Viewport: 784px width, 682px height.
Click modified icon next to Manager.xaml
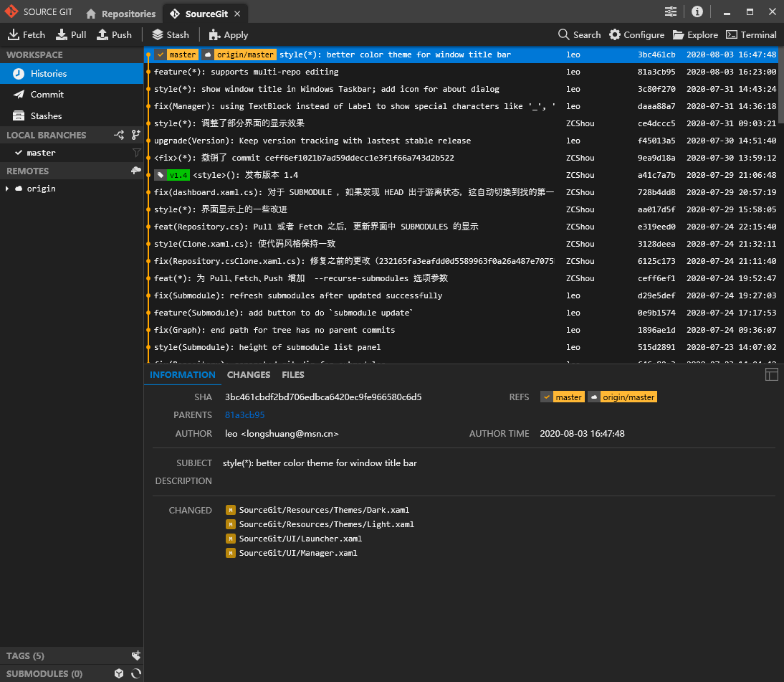pyautogui.click(x=231, y=553)
